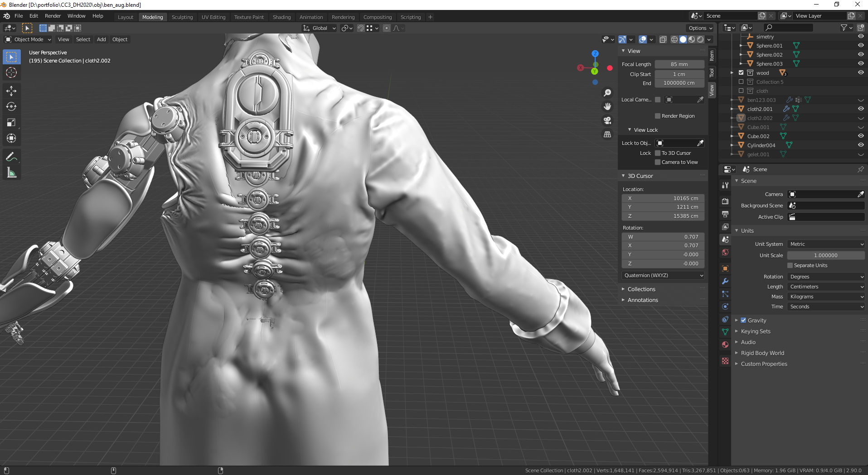Open the Render menu

pos(53,16)
